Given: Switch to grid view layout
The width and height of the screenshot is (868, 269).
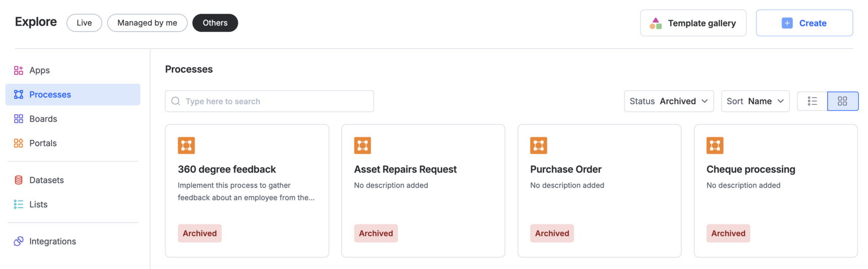Looking at the screenshot, I should [x=842, y=101].
